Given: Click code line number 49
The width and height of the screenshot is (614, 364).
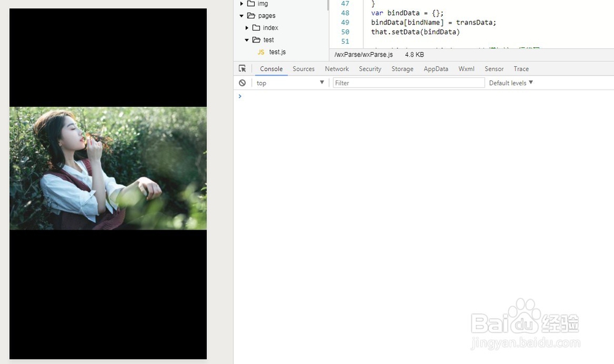Looking at the screenshot, I should [345, 22].
